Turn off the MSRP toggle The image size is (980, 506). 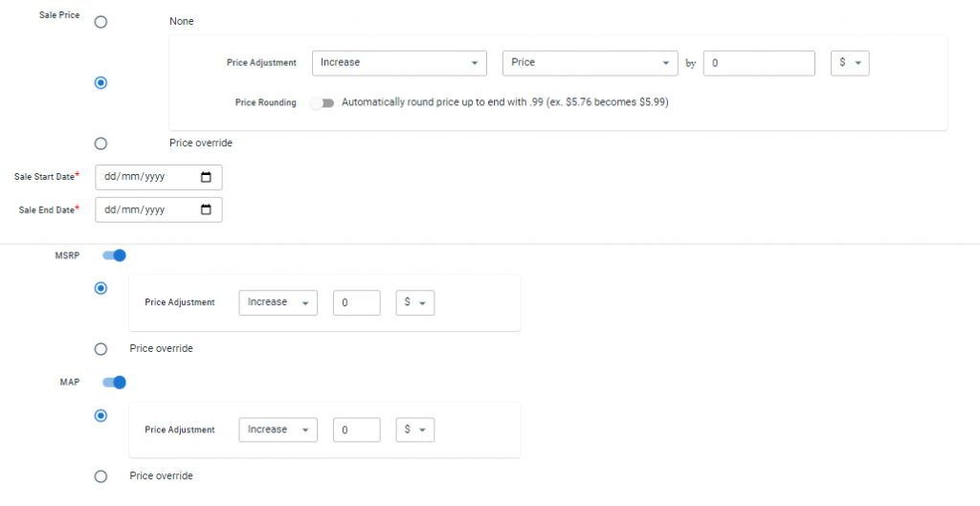point(115,254)
